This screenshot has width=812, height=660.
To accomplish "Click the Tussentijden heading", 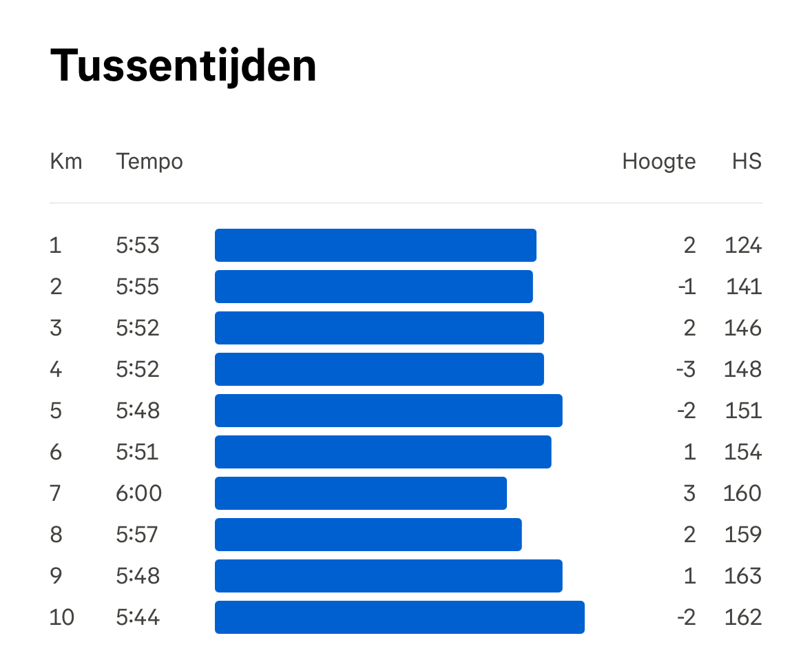I will [183, 66].
